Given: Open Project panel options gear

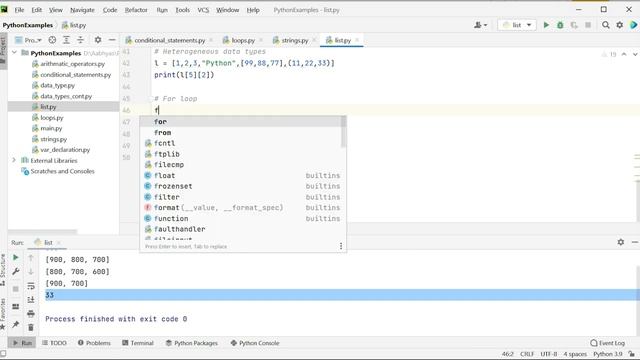Looking at the screenshot, I should (x=98, y=40).
